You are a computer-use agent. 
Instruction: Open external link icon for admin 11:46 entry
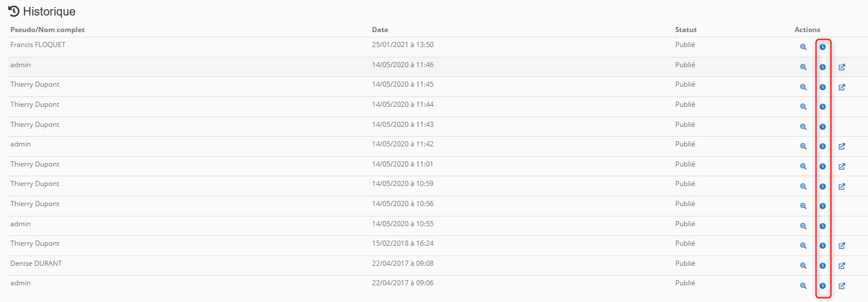tap(842, 67)
